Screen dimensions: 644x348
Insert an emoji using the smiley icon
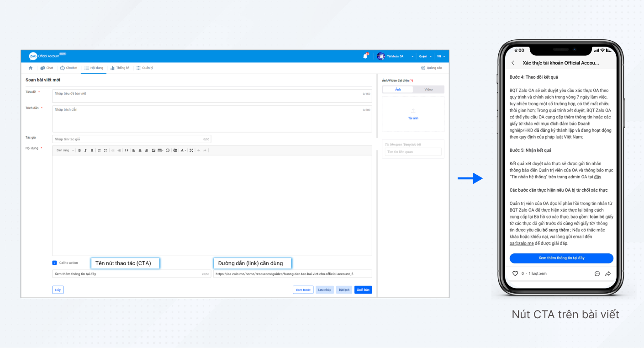tap(168, 150)
